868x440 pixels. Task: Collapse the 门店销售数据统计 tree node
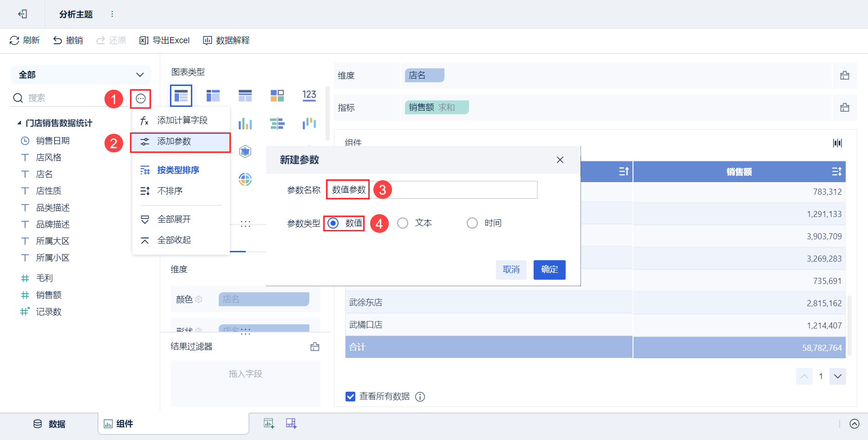19,123
